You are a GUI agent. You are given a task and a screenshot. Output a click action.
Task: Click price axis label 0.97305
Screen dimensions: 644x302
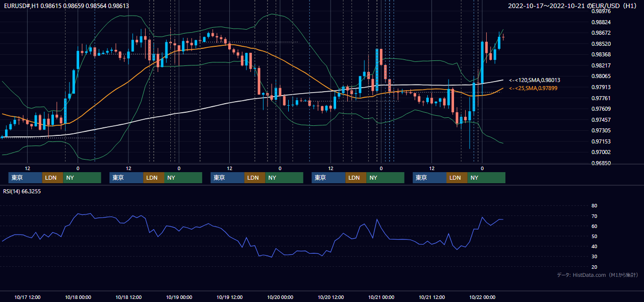coord(601,130)
